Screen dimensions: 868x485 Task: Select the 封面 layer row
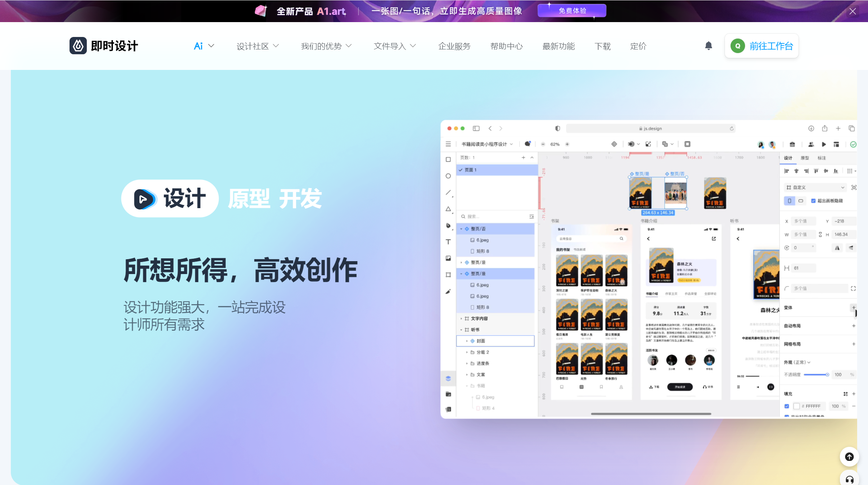[495, 341]
